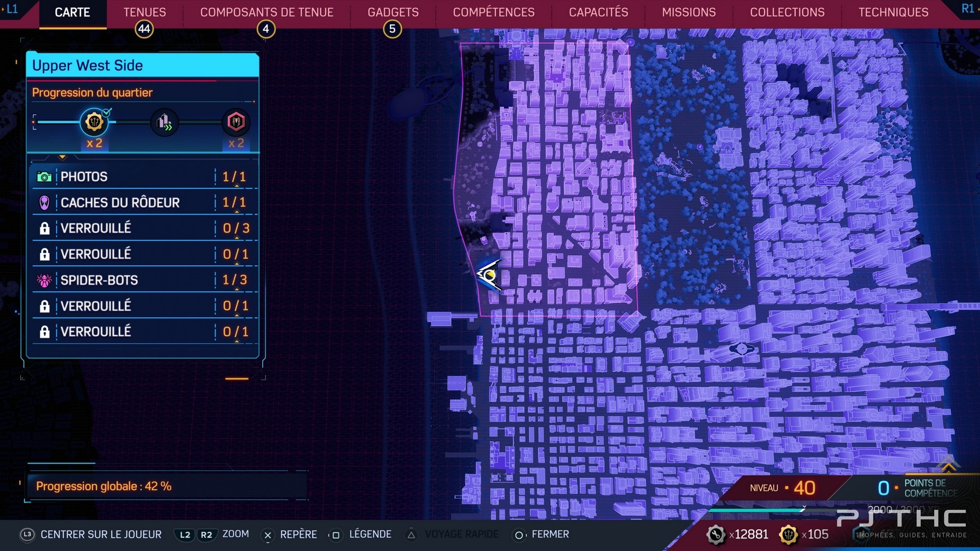Click Fermer to close the map

[x=550, y=534]
